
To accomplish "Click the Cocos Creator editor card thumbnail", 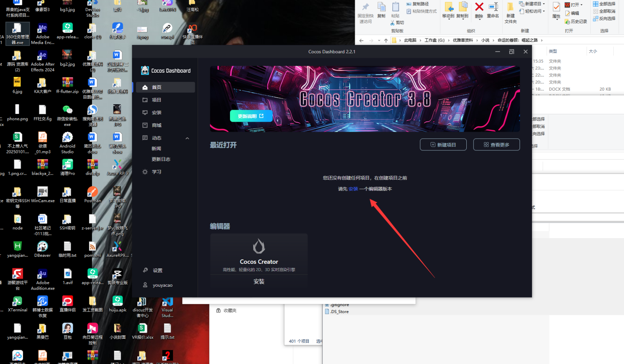I will [259, 246].
